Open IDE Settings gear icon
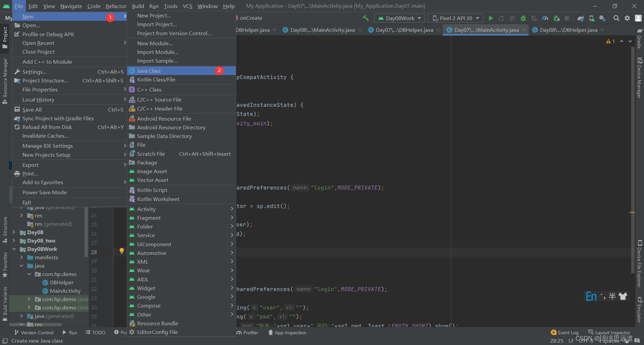Image resolution: width=644 pixels, height=345 pixels. pyautogui.click(x=627, y=18)
